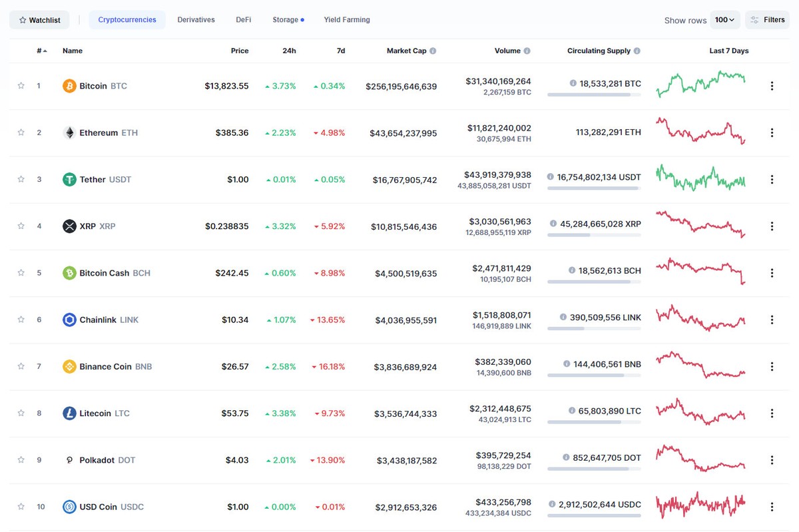Click the Binance Coin logo

(69, 366)
